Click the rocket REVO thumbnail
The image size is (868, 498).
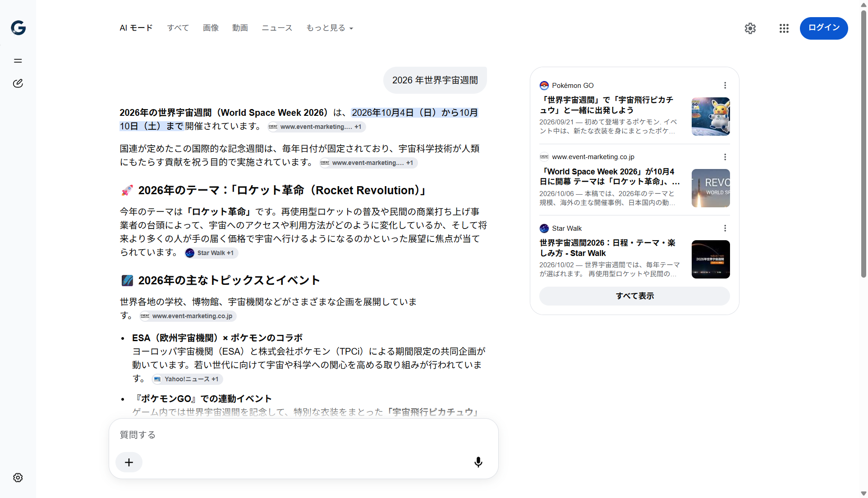(711, 188)
